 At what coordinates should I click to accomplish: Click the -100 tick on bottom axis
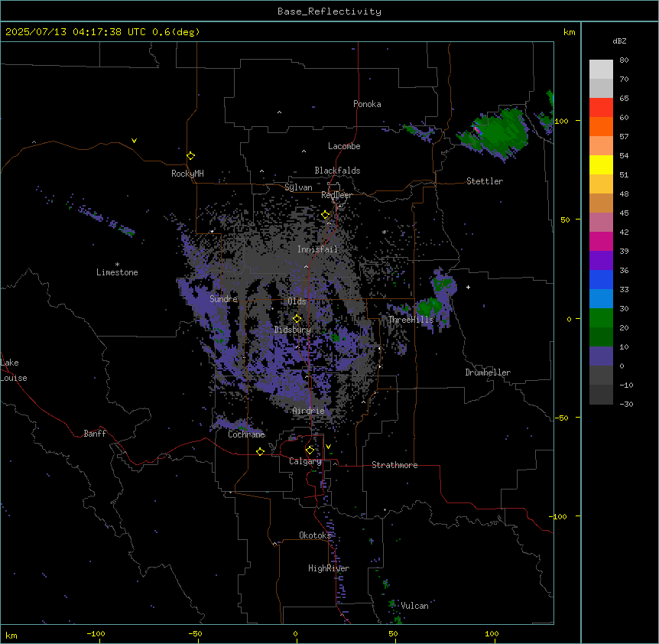(x=96, y=633)
